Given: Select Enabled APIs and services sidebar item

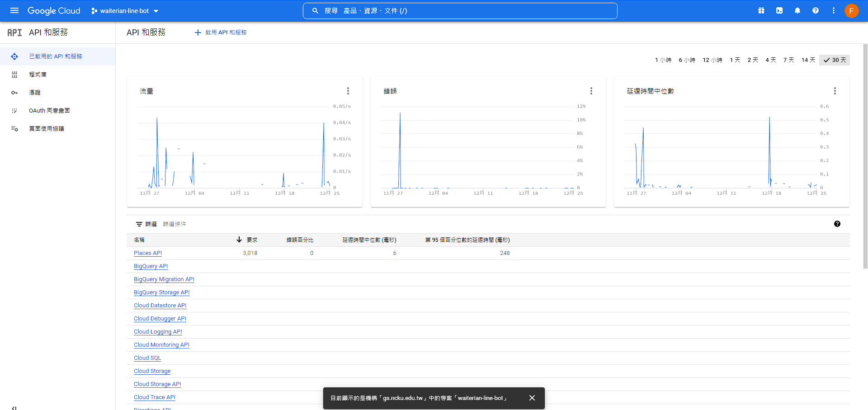Looking at the screenshot, I should click(x=57, y=57).
